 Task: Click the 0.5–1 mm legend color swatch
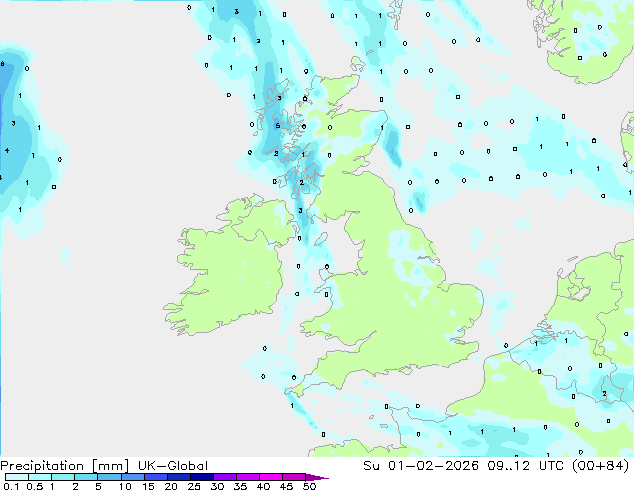(40, 477)
